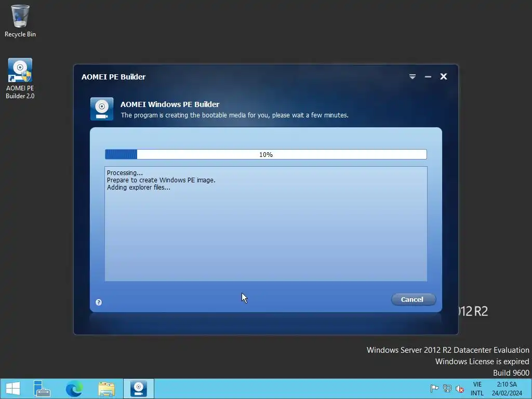Select the AOMEI PE Builder taskbar button
Image resolution: width=532 pixels, height=399 pixels.
coord(138,389)
